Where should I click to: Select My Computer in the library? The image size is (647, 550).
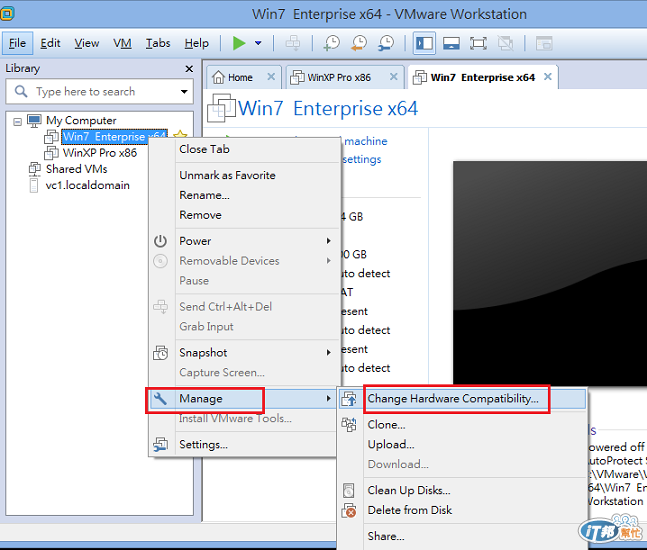(81, 120)
